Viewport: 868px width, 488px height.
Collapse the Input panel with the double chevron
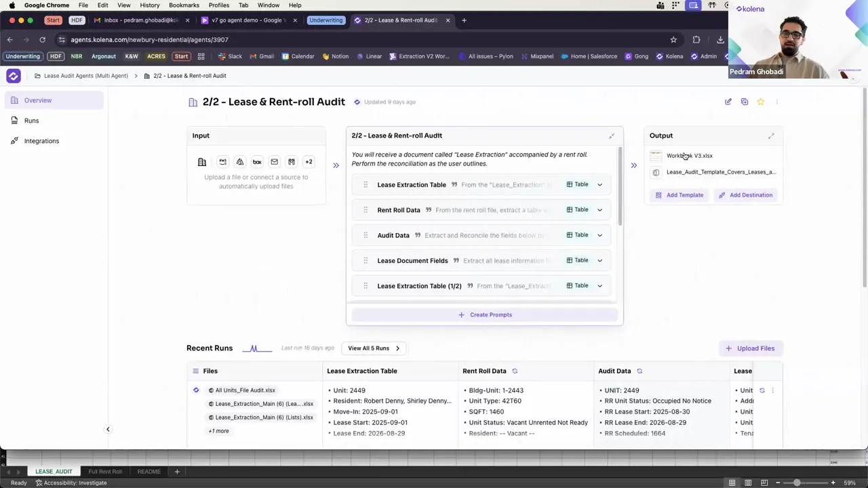click(x=336, y=165)
